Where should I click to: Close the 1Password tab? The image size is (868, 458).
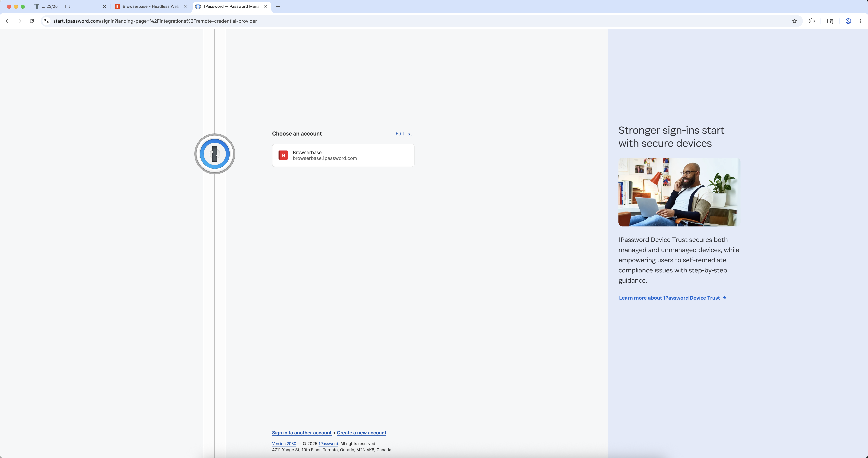[266, 6]
